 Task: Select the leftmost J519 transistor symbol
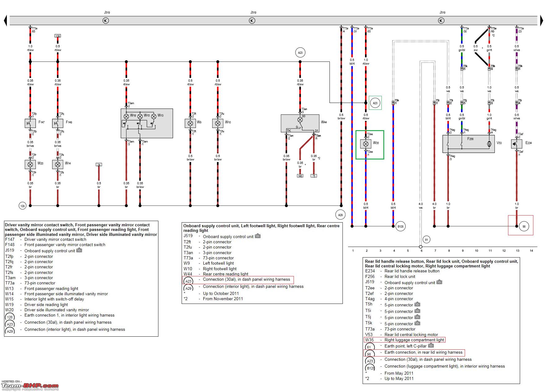click(106, 21)
